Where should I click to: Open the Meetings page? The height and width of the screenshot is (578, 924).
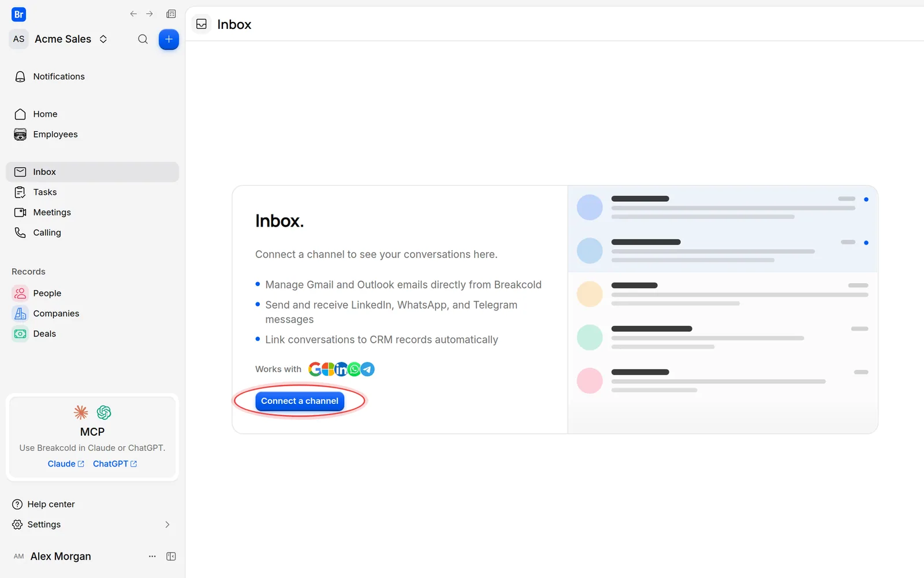point(92,212)
